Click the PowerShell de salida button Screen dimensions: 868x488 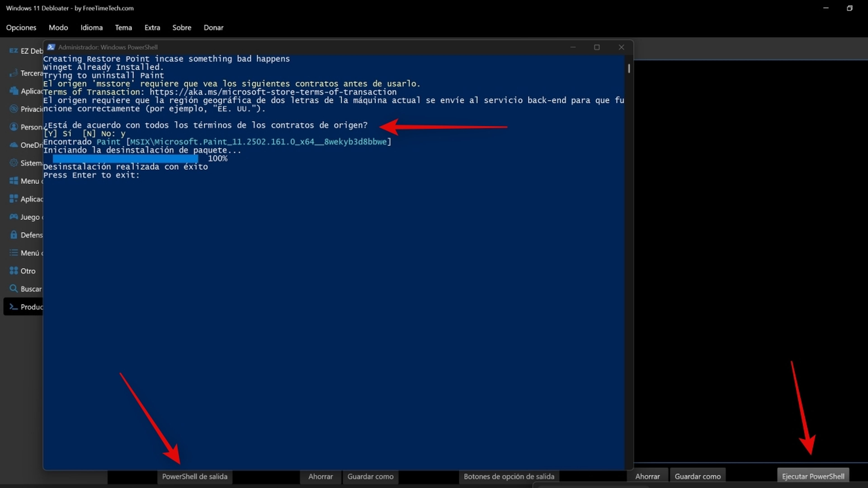pyautogui.click(x=194, y=476)
